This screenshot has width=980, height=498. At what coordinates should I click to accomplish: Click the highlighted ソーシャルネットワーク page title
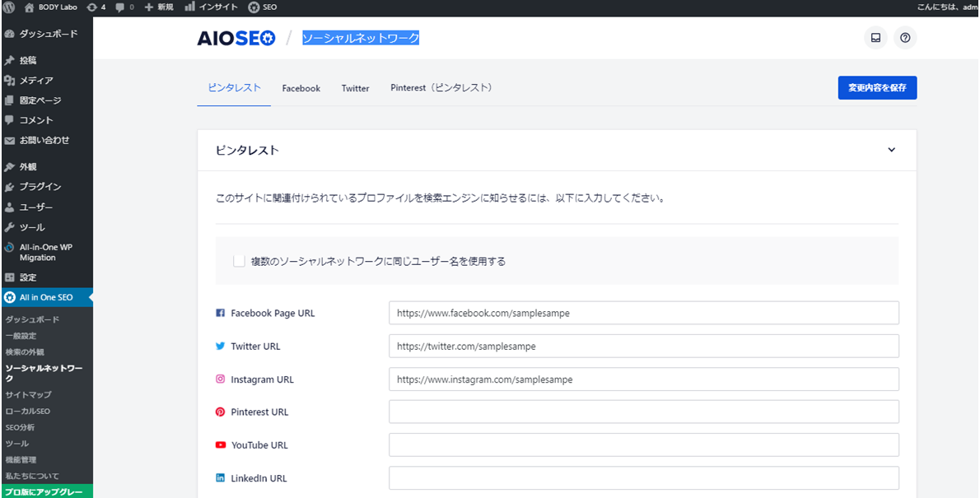click(x=361, y=39)
